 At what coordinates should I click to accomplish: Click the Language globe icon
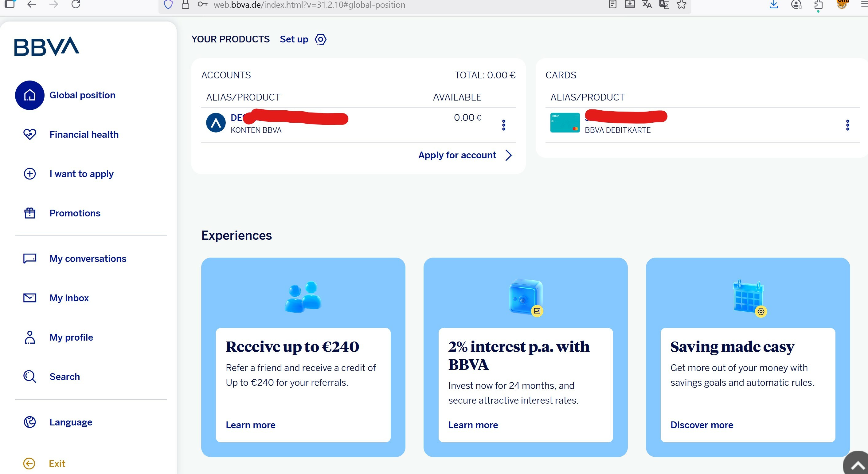[x=30, y=422]
